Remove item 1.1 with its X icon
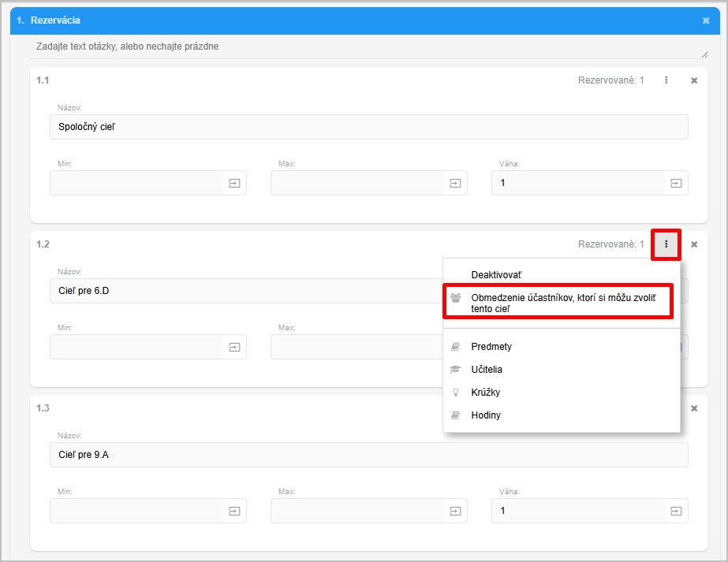Viewport: 728px width, 562px height. (694, 80)
